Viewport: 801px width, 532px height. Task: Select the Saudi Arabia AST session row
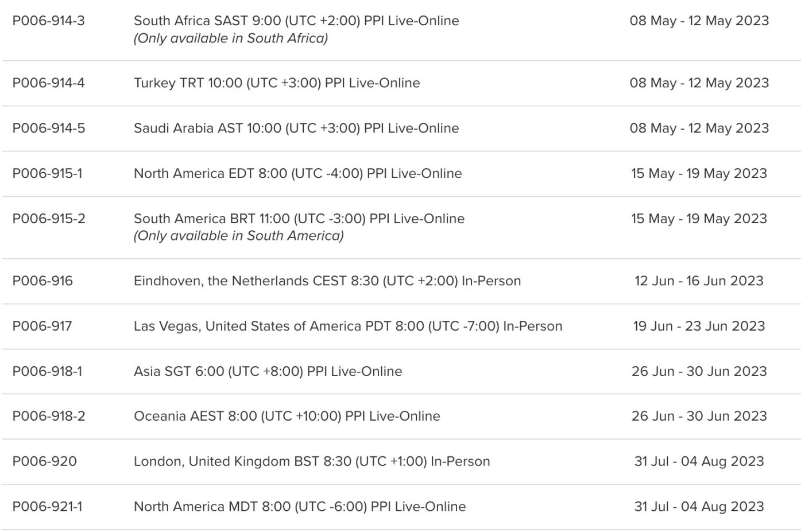296,128
